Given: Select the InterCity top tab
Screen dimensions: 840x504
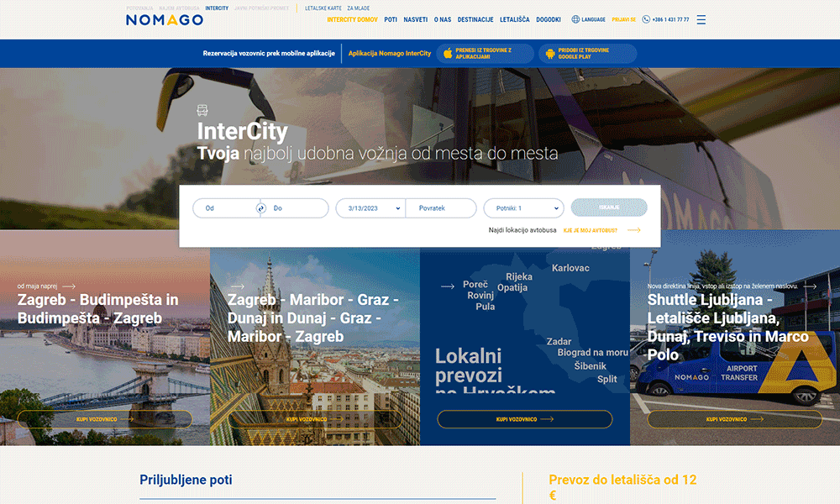Looking at the screenshot, I should point(217,8).
